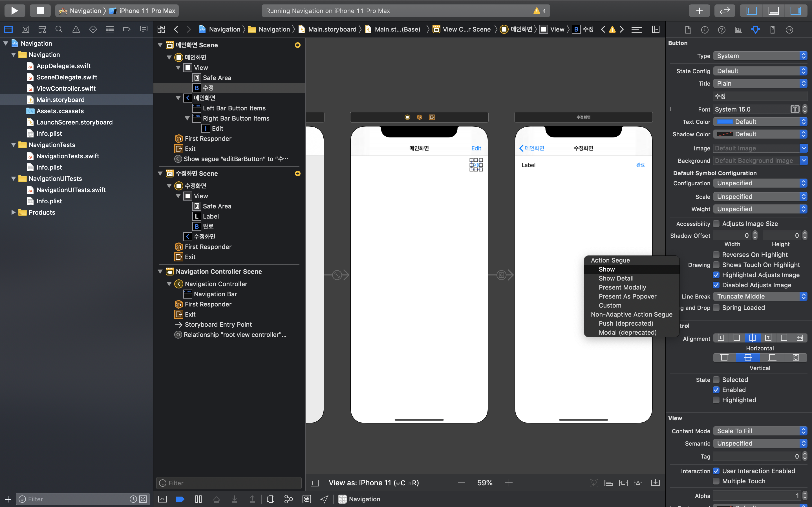Uncheck Highlighted Adjusts Image
The height and width of the screenshot is (507, 812).
pos(716,275)
